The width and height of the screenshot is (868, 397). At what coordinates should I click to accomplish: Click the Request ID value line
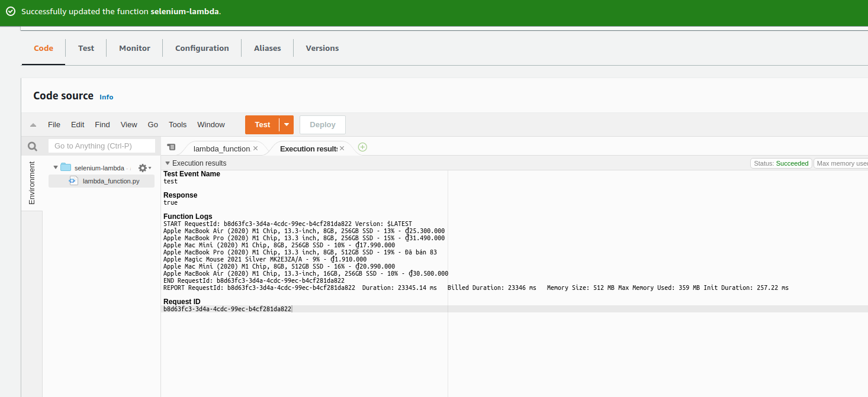[227, 309]
